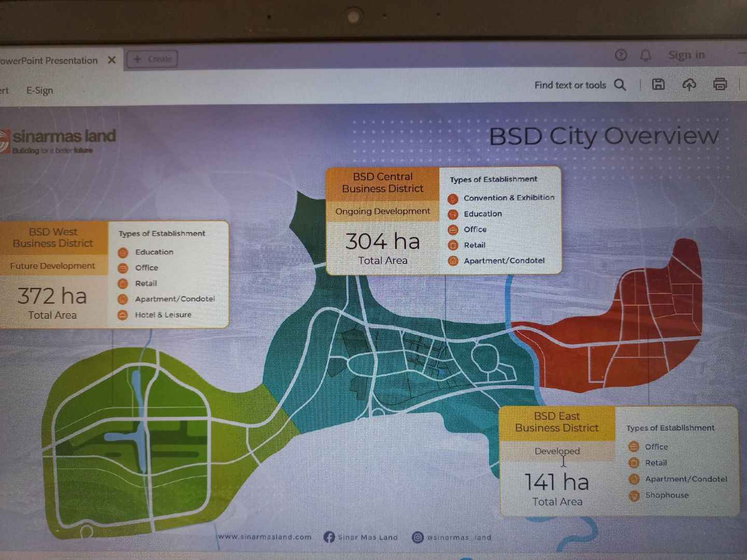
Task: Click BSD East Business District header
Action: pyautogui.click(x=557, y=422)
